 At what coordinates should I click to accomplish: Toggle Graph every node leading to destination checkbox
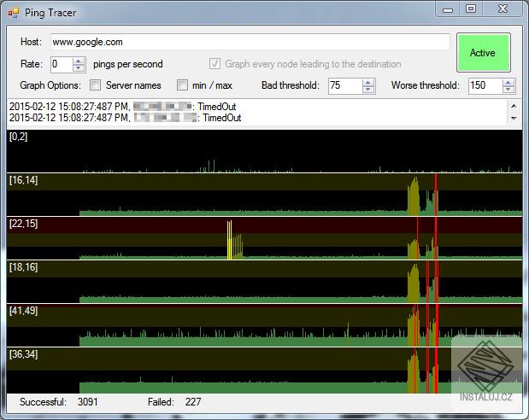point(215,63)
